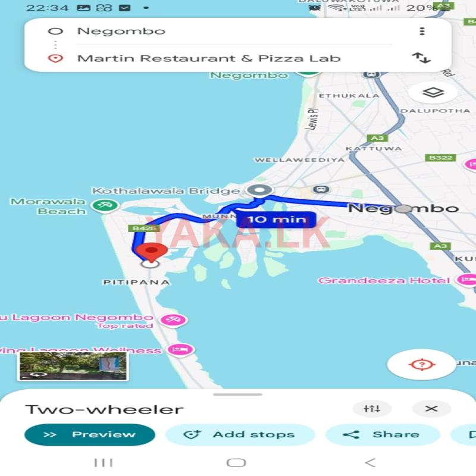Viewport: 476px width, 476px height.
Task: Tap the Grandeeza Hotel pink marker
Action: point(466,280)
